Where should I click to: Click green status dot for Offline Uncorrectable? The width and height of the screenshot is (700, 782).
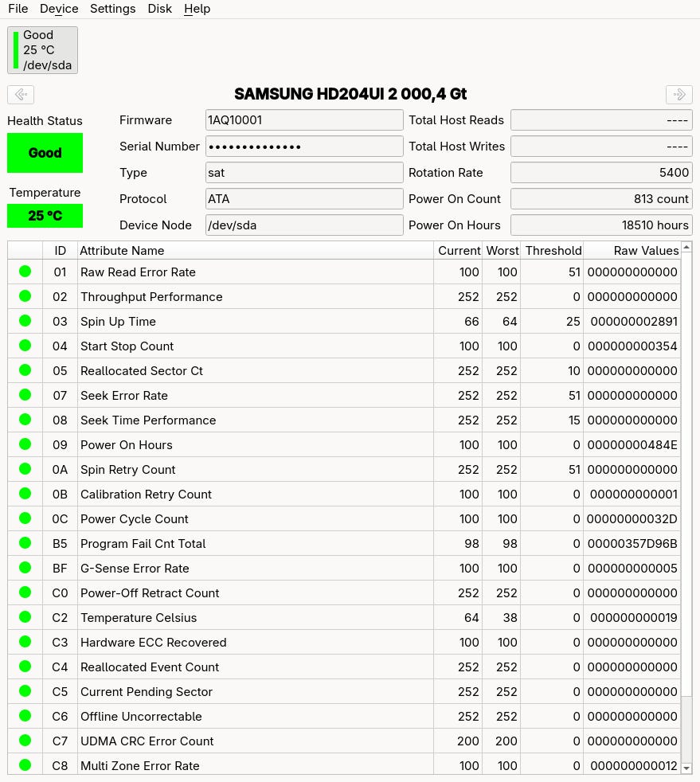pos(25,716)
